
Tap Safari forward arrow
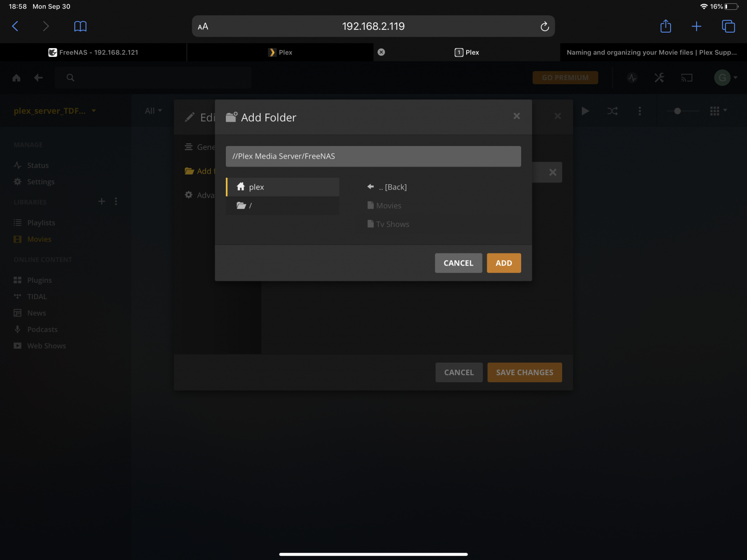coord(46,26)
